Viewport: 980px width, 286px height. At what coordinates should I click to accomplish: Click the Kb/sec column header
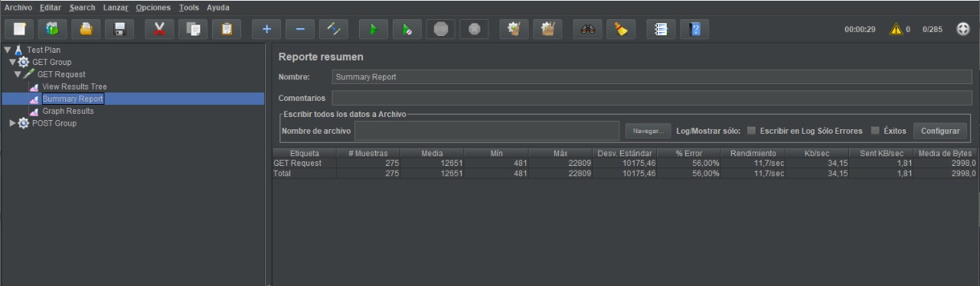pos(818,154)
